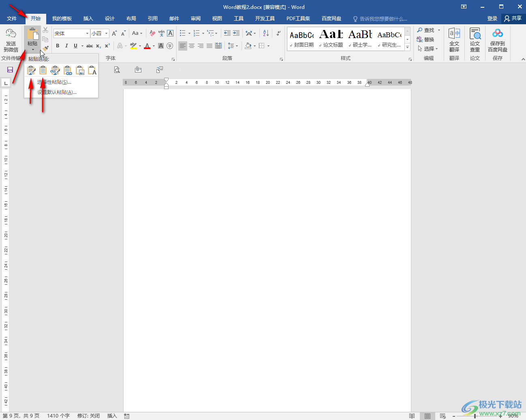Viewport: 526px width, 420px height.
Task: Click zoom slider handle
Action: (475, 416)
